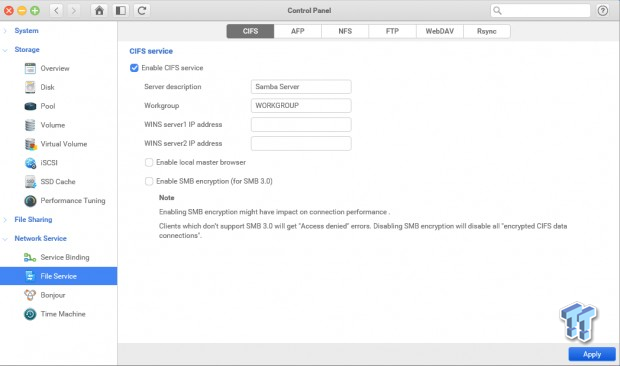620x366 pixels.
Task: Click the Workgroup input field
Action: click(x=301, y=106)
